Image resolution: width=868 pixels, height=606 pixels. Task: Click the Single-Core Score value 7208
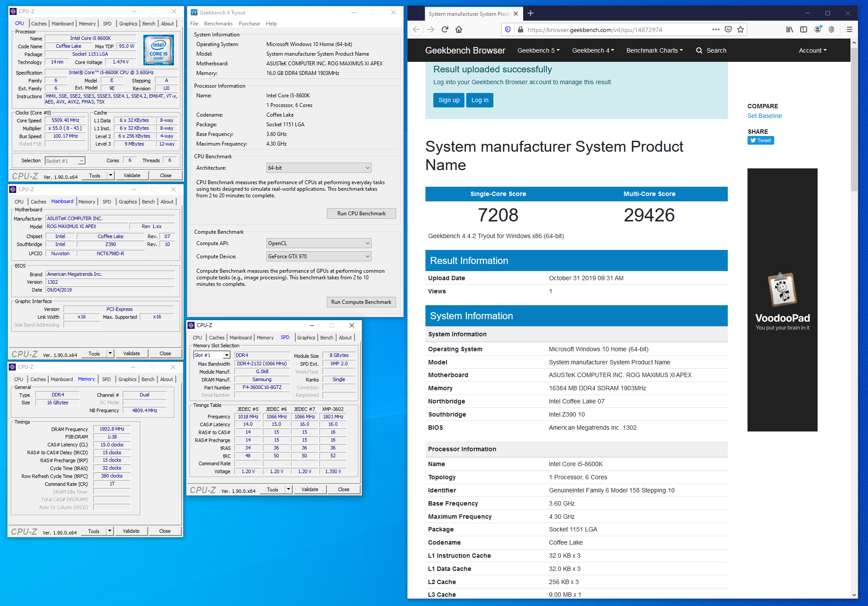point(498,215)
